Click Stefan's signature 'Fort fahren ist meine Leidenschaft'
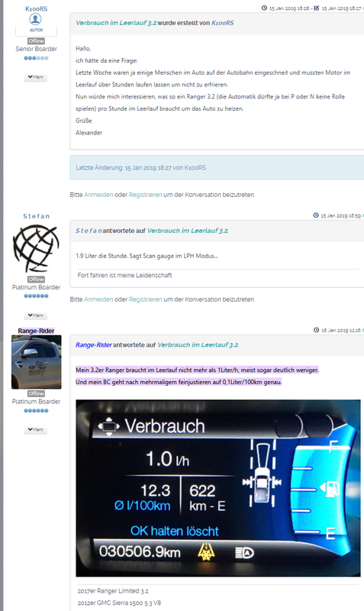 pos(124,275)
